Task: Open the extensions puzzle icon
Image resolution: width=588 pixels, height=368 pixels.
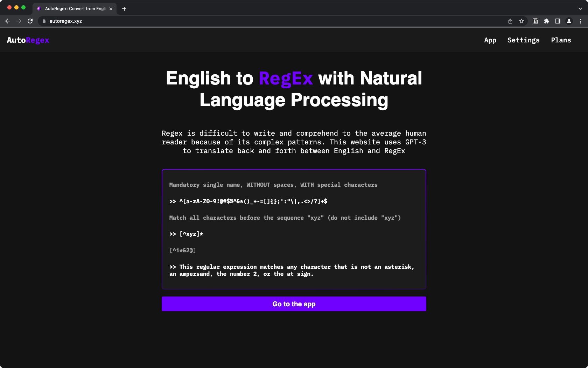Action: 547,21
